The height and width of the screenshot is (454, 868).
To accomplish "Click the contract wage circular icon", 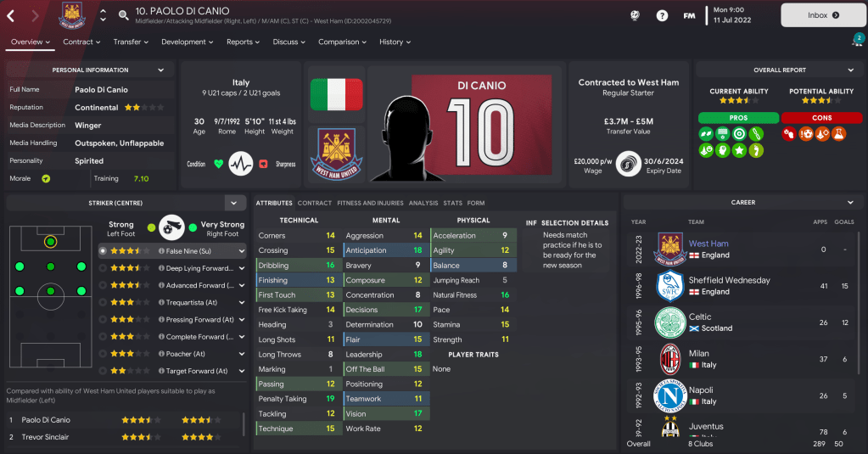I will pos(629,164).
